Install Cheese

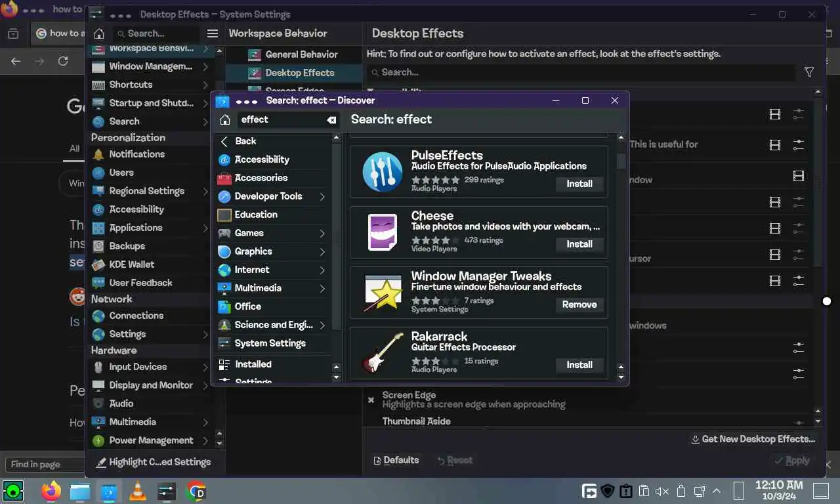(x=579, y=244)
